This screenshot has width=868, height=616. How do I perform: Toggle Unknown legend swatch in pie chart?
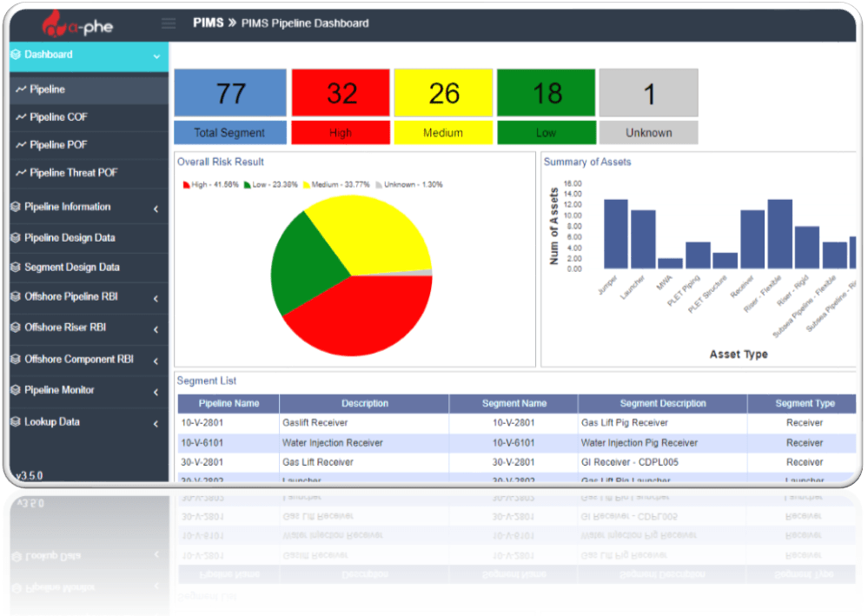(x=379, y=185)
